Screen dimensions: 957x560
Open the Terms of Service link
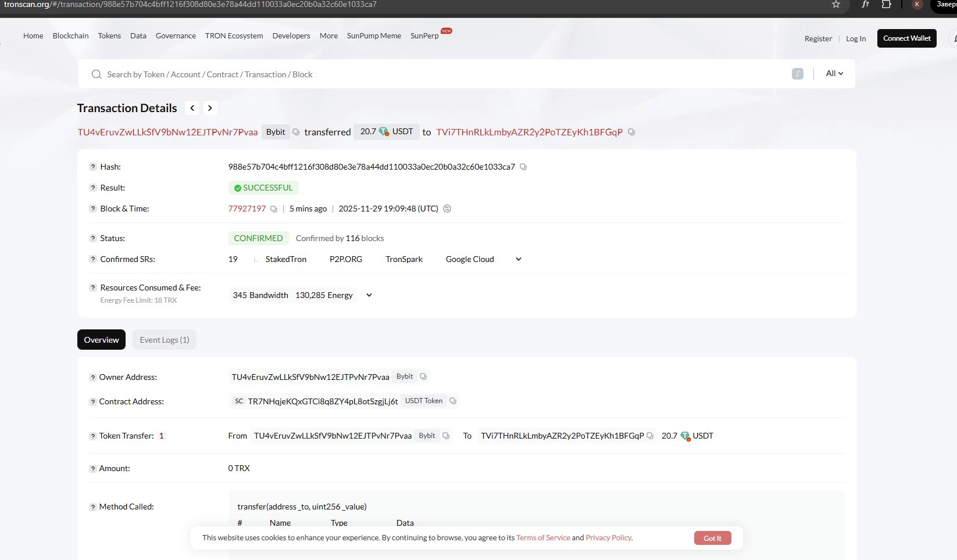(x=543, y=538)
